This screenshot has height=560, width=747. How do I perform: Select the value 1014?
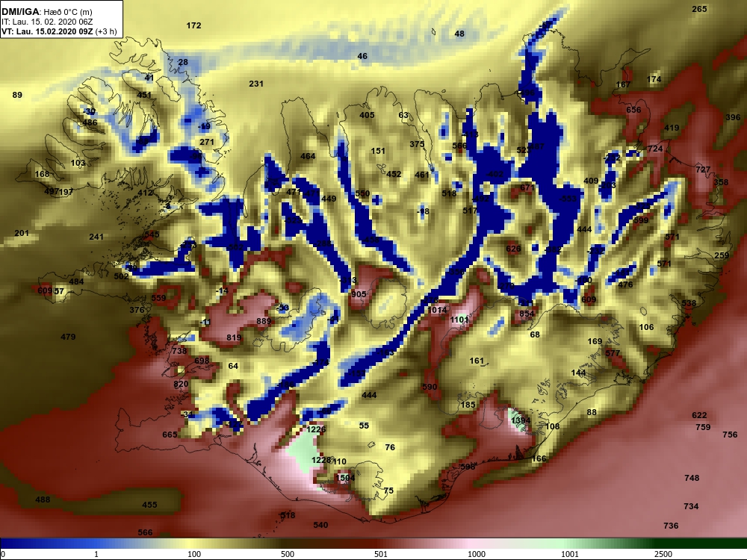[x=437, y=311]
